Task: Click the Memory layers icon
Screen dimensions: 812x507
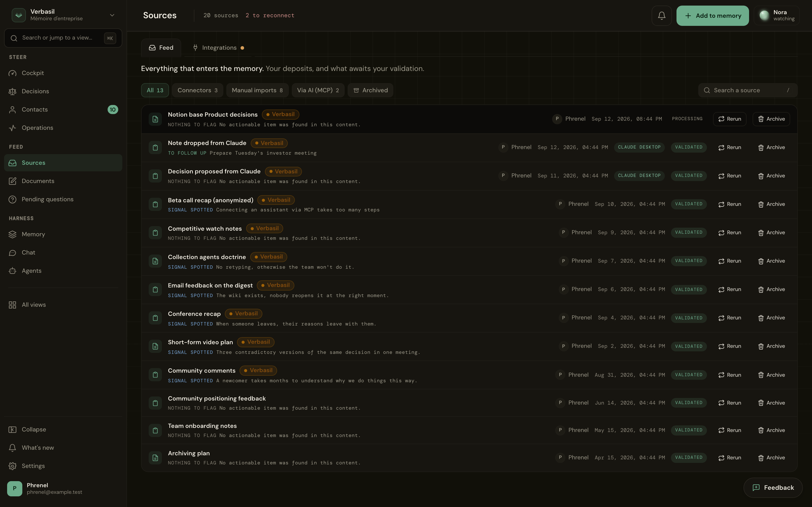Action: [x=12, y=234]
